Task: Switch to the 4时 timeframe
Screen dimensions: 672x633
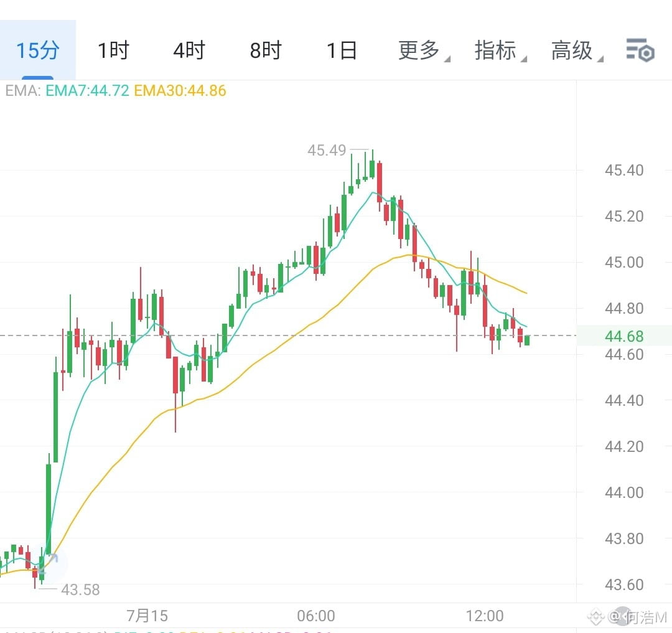Action: point(189,50)
